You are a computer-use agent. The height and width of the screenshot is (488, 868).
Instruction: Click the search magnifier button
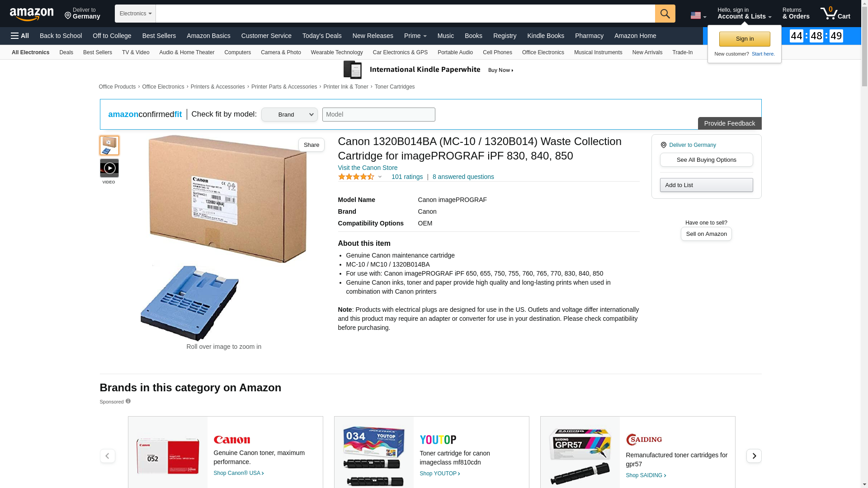point(665,14)
